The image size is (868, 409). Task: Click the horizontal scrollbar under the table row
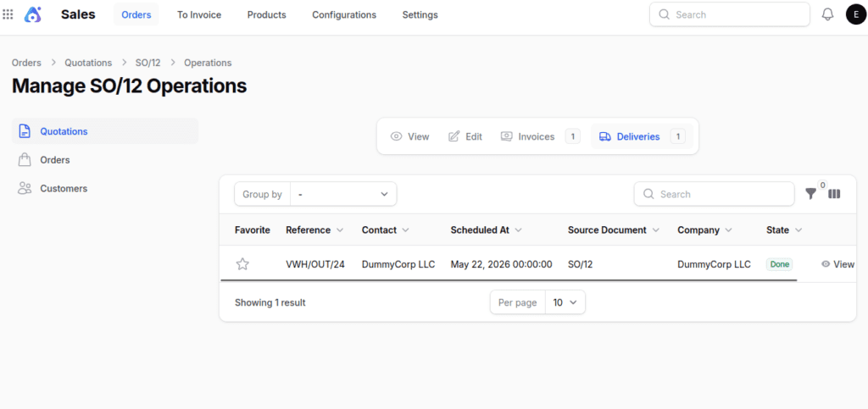(509, 280)
